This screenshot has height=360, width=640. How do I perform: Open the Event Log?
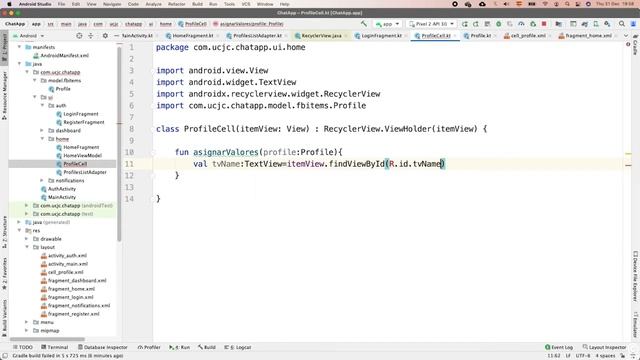coord(559,347)
